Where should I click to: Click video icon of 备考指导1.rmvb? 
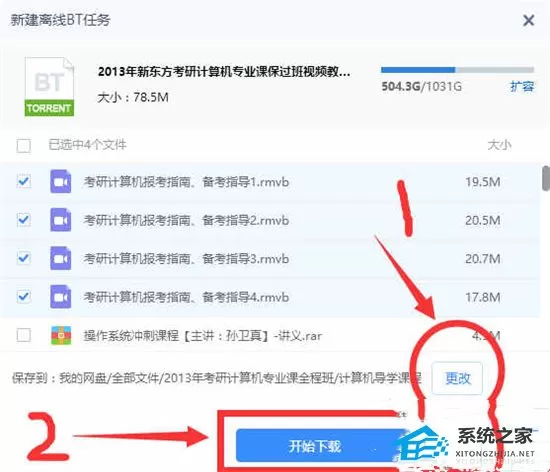coord(61,181)
